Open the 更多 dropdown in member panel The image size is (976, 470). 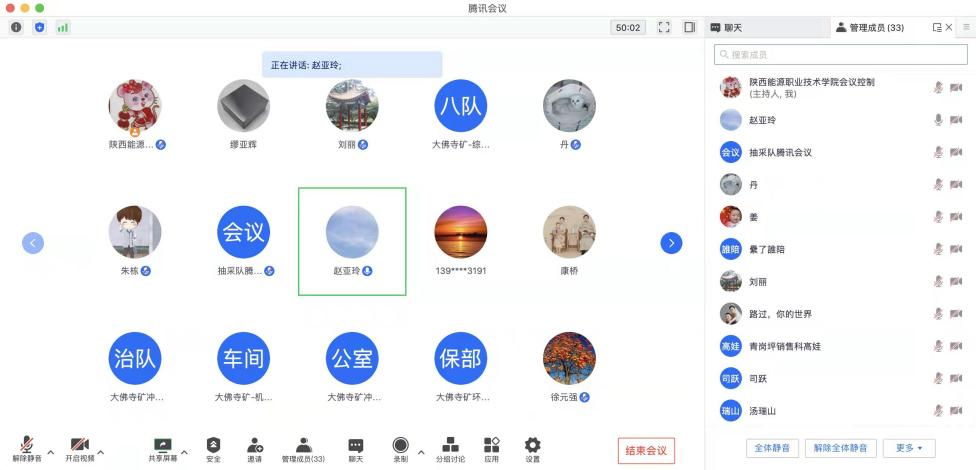coord(908,448)
